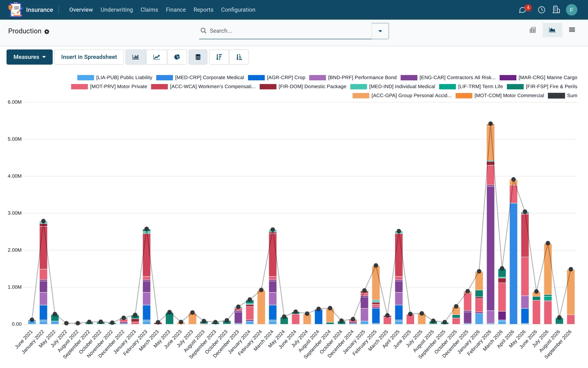
Task: Open the messages notification icon
Action: click(x=522, y=10)
